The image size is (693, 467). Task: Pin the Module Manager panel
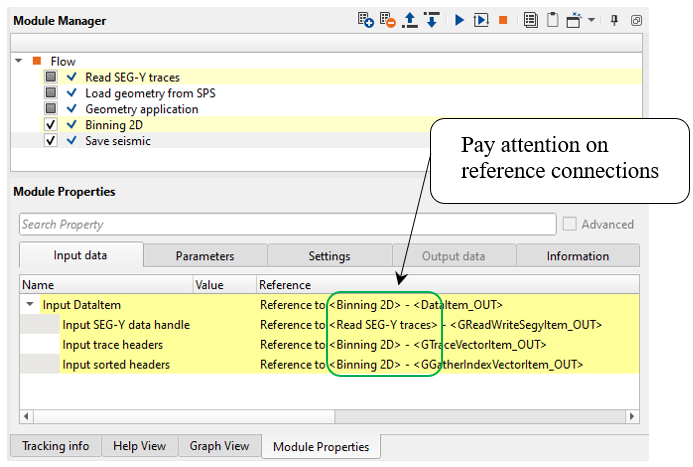click(614, 20)
